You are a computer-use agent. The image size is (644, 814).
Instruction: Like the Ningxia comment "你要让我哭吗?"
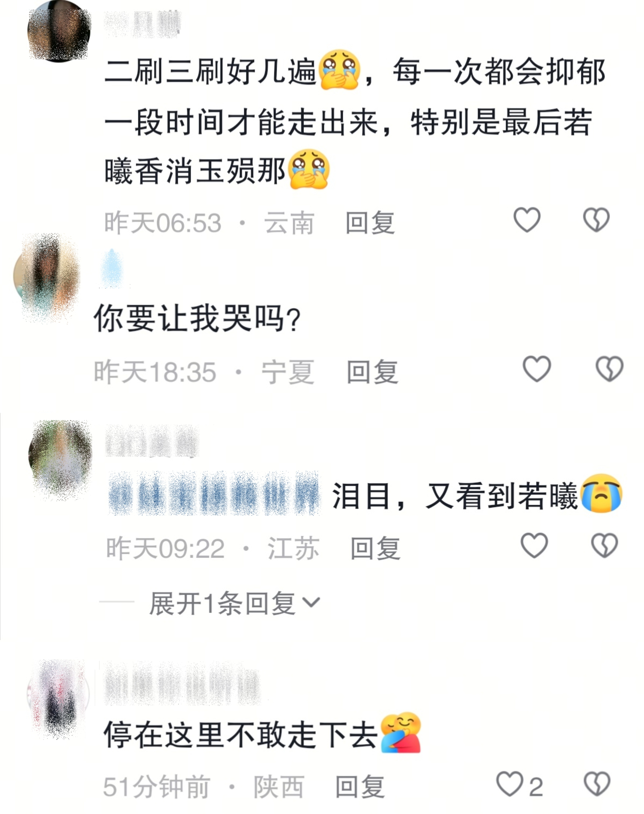537,369
